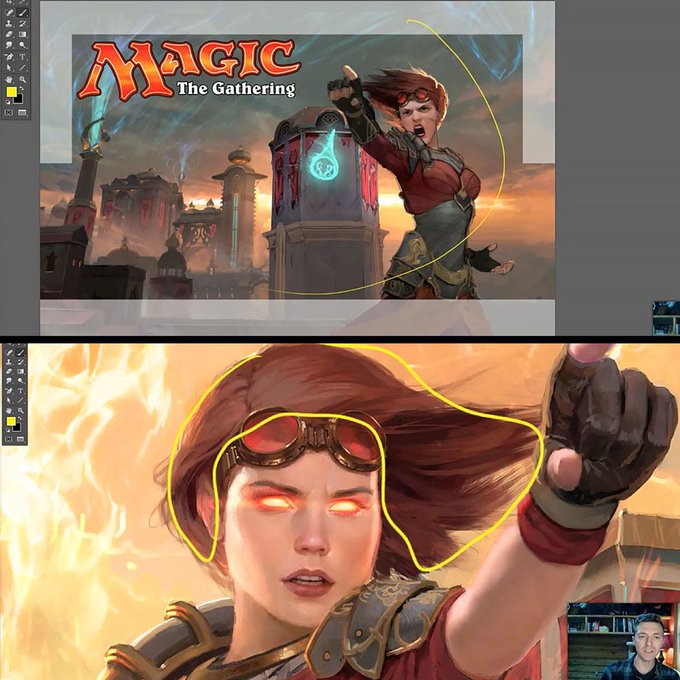
Task: Select the Brush tool in the bottom window's toolbar
Action: [x=20, y=353]
